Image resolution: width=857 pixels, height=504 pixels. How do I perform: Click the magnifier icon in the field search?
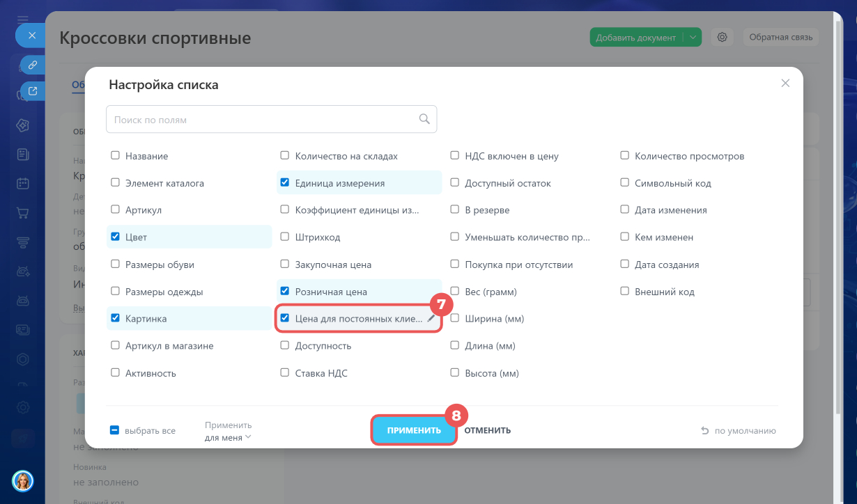(x=424, y=119)
